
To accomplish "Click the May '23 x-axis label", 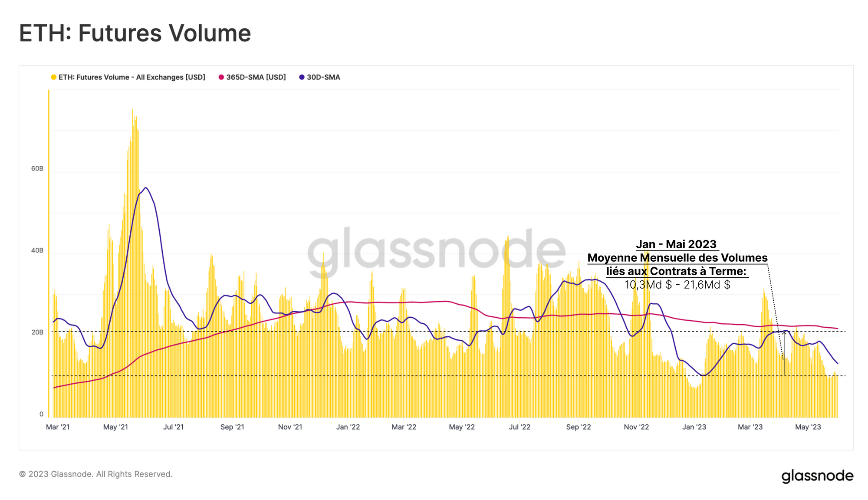I will [808, 427].
